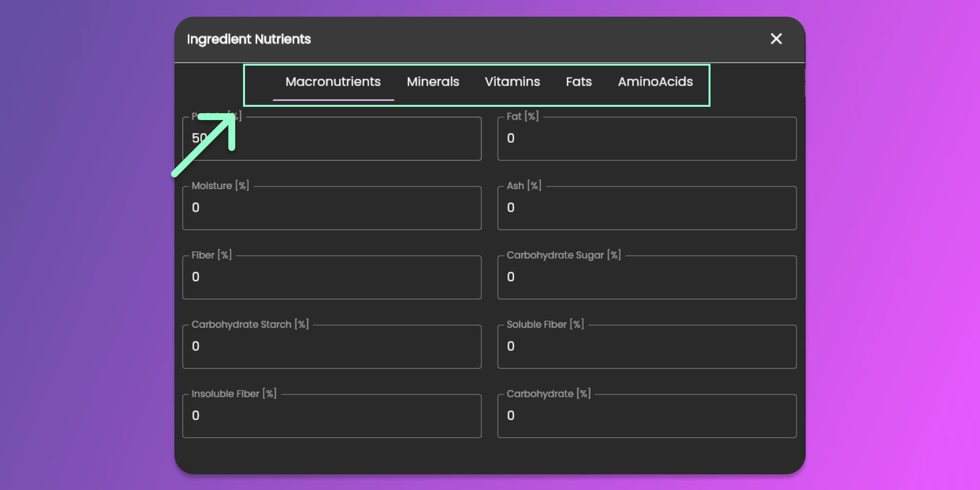Go to the AminoAcids tab

point(655,82)
